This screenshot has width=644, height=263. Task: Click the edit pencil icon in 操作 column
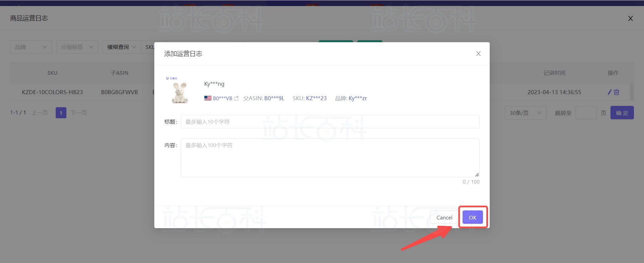(609, 92)
